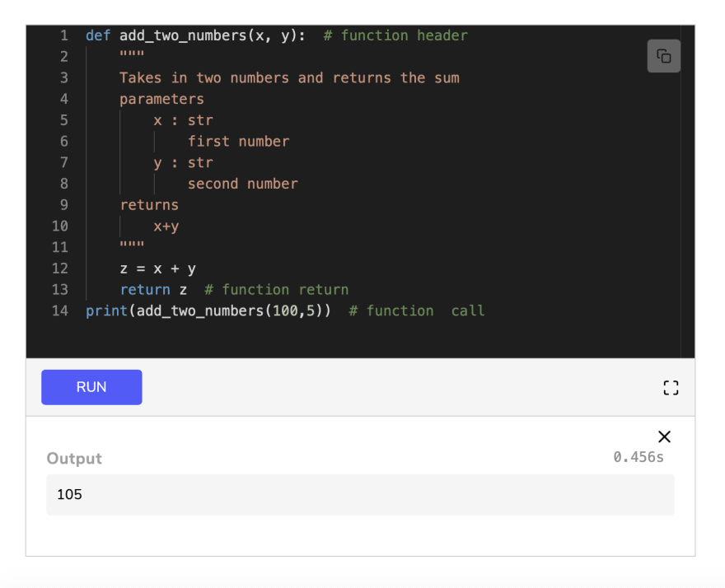This screenshot has width=725, height=588.
Task: Click the 'return z' statement
Action: [153, 290]
